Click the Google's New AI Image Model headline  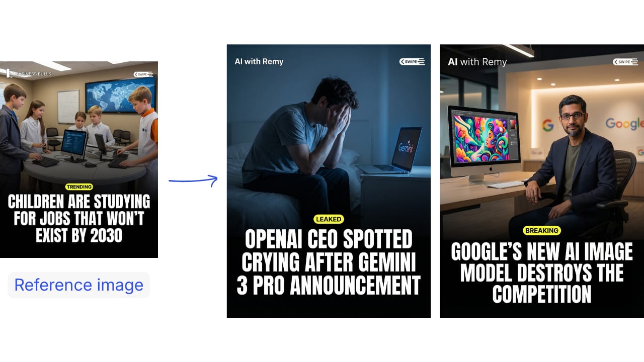pyautogui.click(x=542, y=273)
